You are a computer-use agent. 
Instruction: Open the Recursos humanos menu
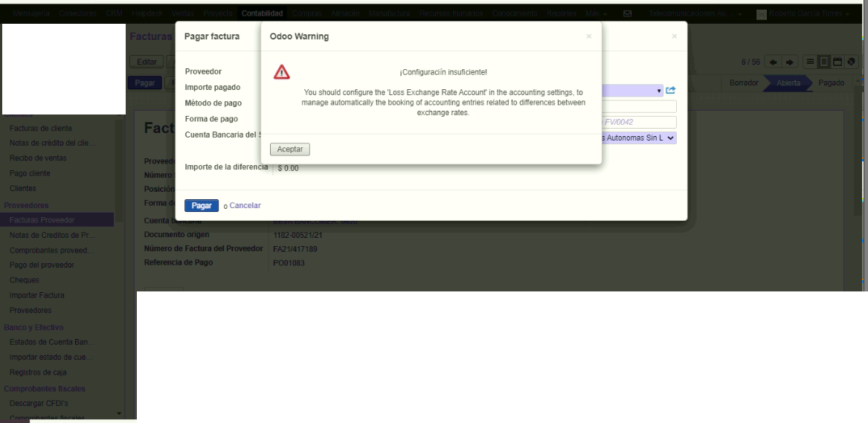click(x=450, y=13)
